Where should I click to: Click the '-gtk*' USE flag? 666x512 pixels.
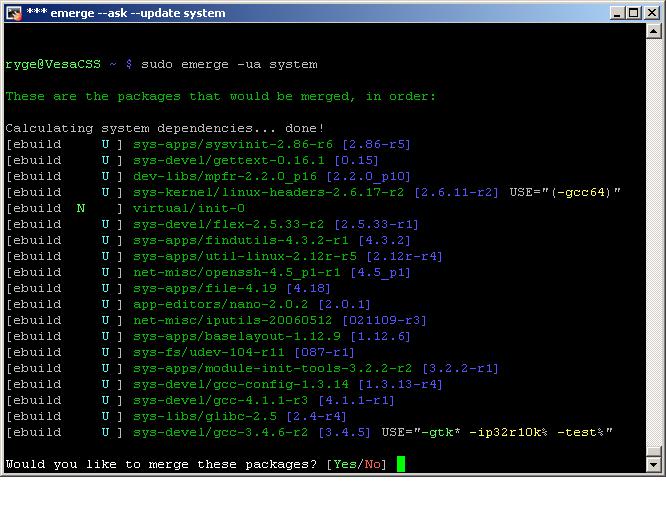point(439,433)
